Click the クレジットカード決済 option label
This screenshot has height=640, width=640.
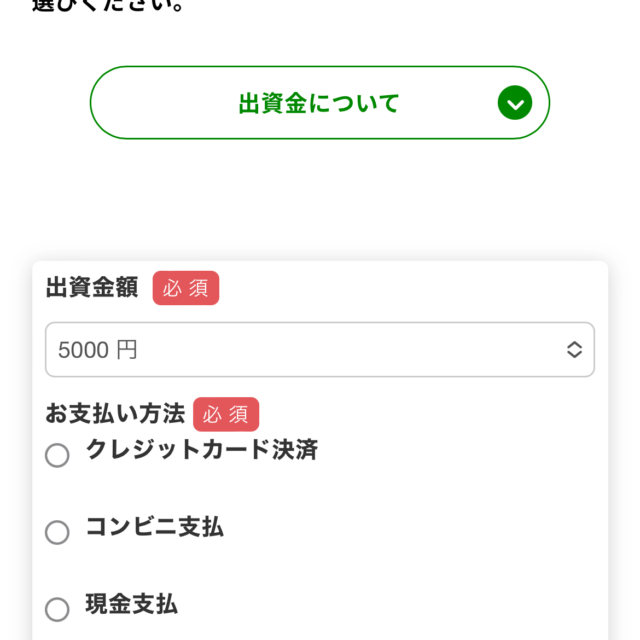[202, 450]
